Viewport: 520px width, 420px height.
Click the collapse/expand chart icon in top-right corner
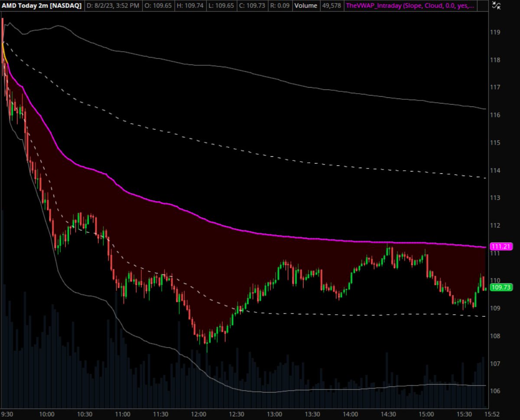pyautogui.click(x=497, y=6)
